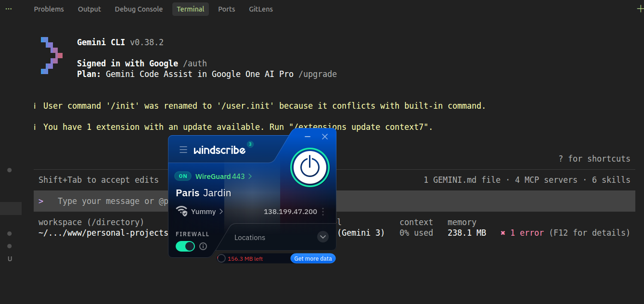Click '6 skills' status text
This screenshot has width=644, height=304.
611,180
